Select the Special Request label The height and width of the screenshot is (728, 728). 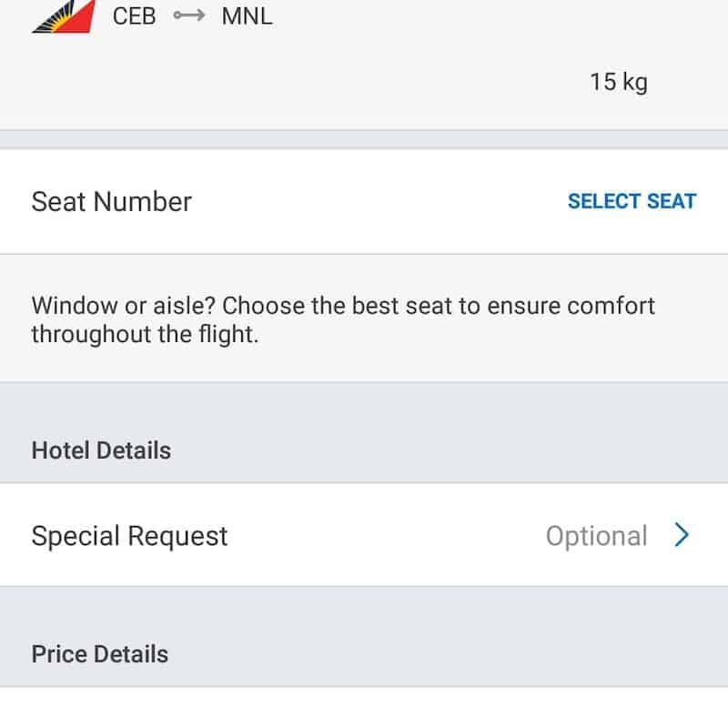tap(129, 536)
